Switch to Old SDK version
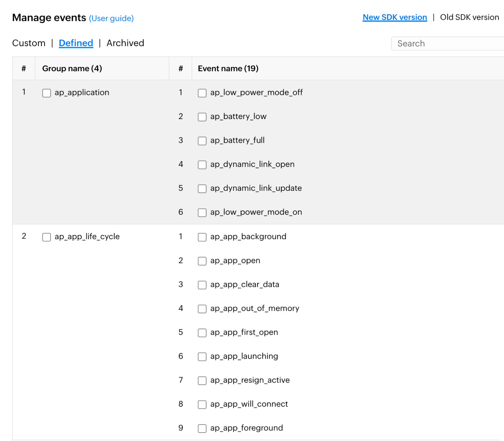 [x=469, y=17]
